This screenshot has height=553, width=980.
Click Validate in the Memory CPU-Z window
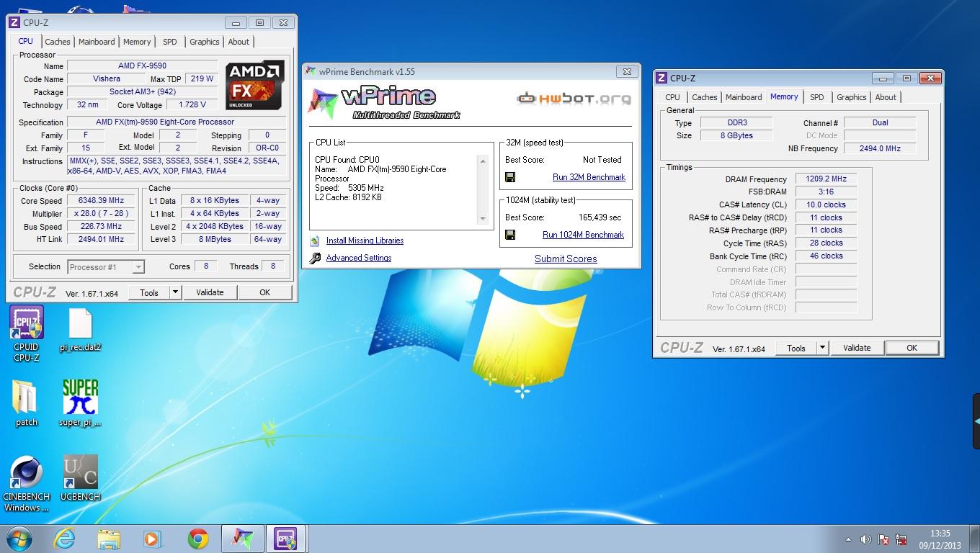point(856,348)
